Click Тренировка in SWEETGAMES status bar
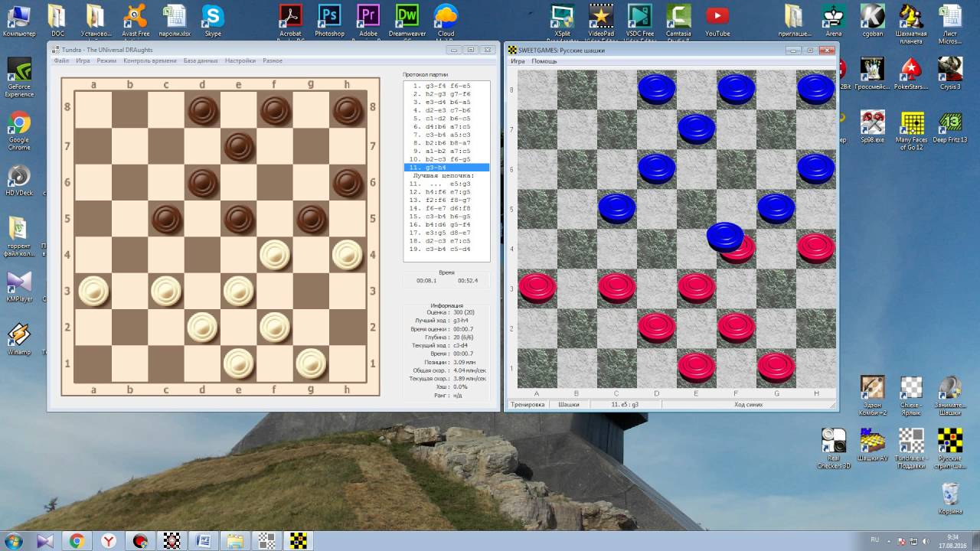980x551 pixels. (x=528, y=404)
